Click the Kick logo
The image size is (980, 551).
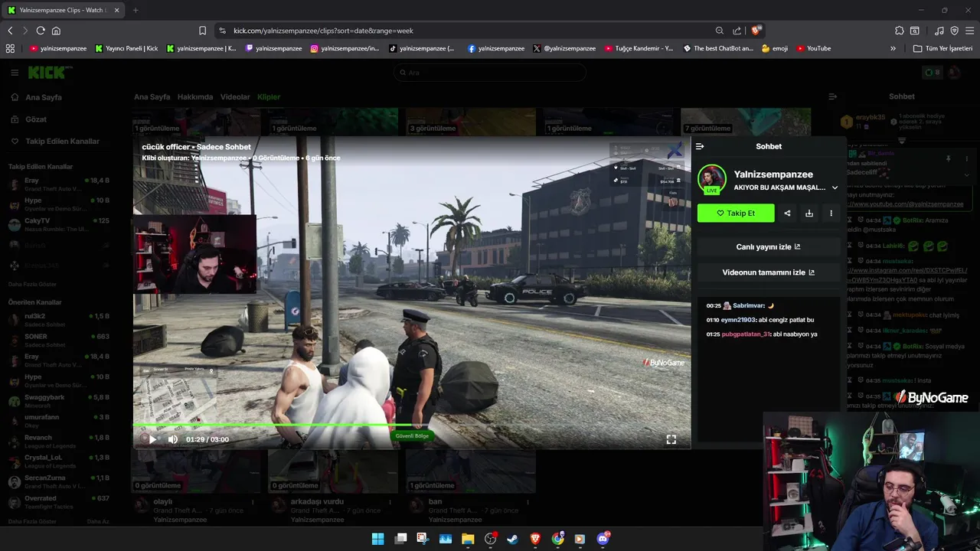click(49, 73)
